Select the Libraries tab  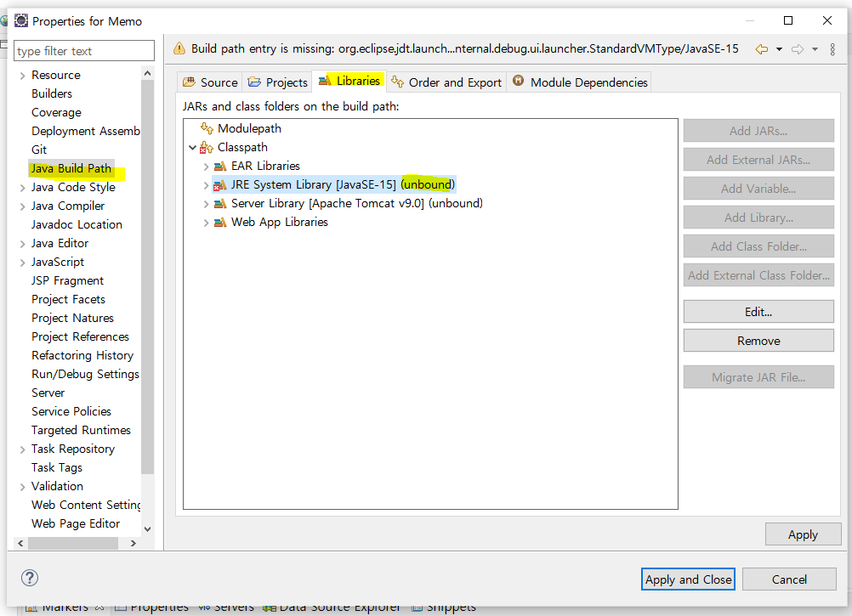[349, 81]
